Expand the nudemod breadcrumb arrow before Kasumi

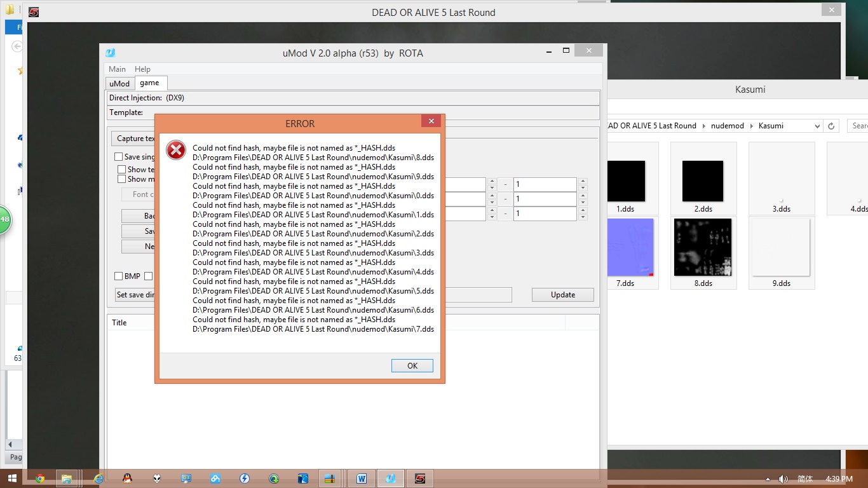(x=751, y=126)
